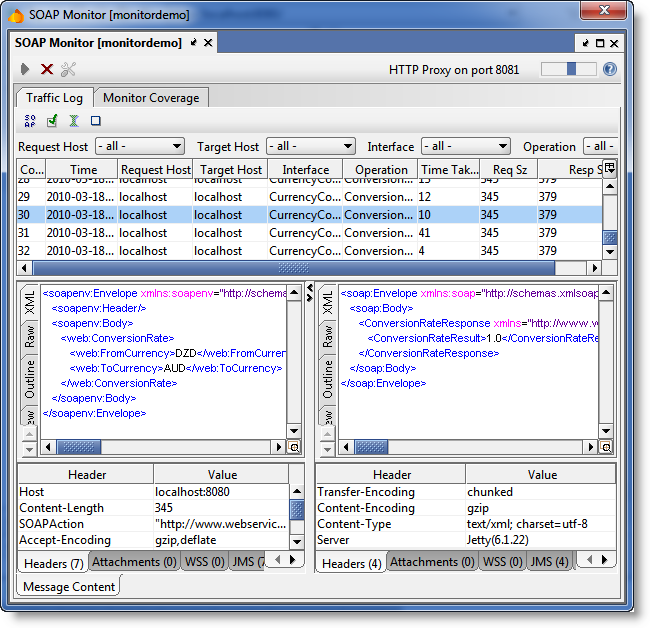Select the response Outline side tab
The height and width of the screenshot is (628, 650).
pos(328,379)
